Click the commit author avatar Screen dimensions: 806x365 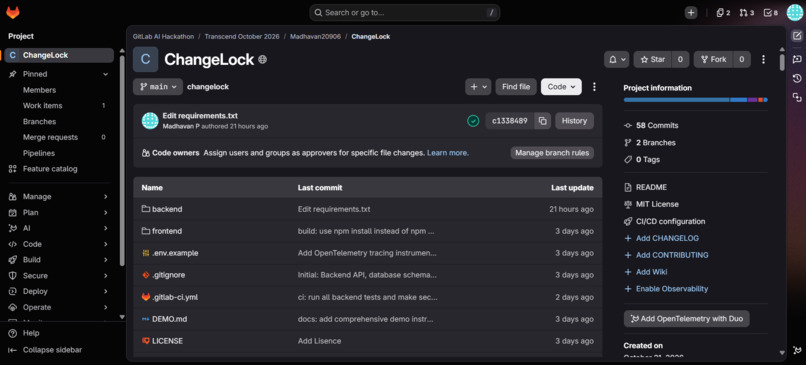[x=150, y=121]
